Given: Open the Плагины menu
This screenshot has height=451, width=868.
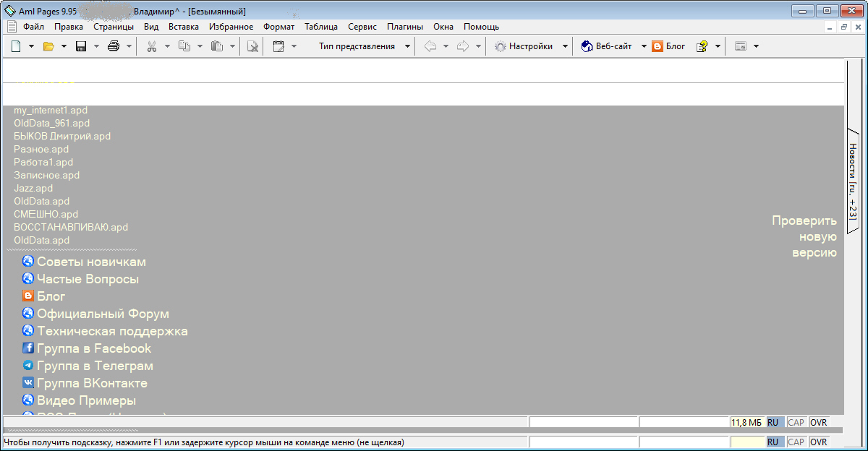Looking at the screenshot, I should tap(405, 27).
